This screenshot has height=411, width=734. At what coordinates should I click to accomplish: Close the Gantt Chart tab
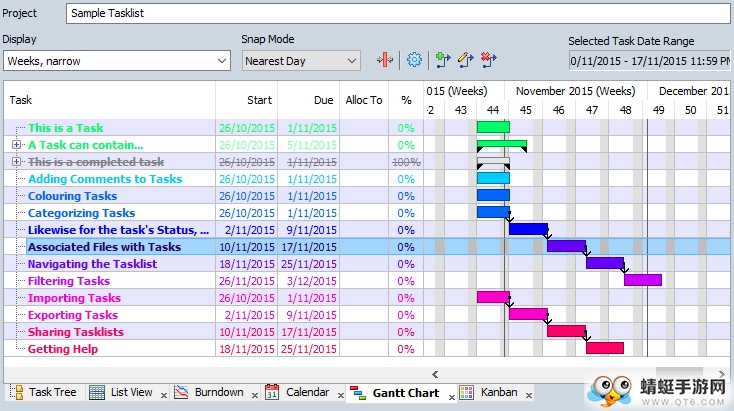click(452, 397)
